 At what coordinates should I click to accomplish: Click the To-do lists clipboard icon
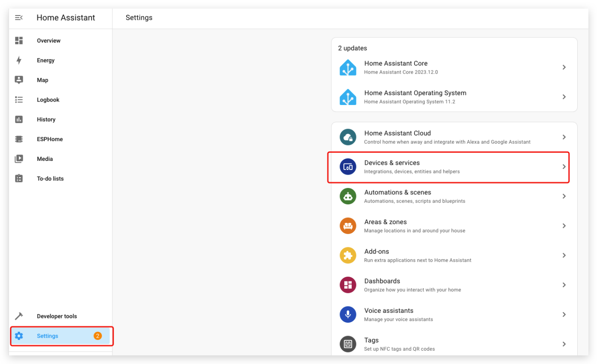pos(19,179)
